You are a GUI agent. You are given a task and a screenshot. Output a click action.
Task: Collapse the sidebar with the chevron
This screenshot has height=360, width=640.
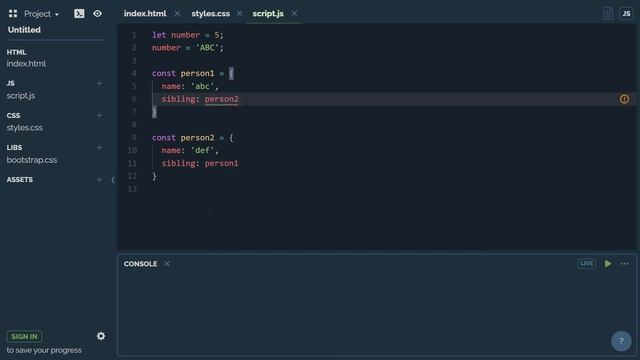(x=113, y=180)
